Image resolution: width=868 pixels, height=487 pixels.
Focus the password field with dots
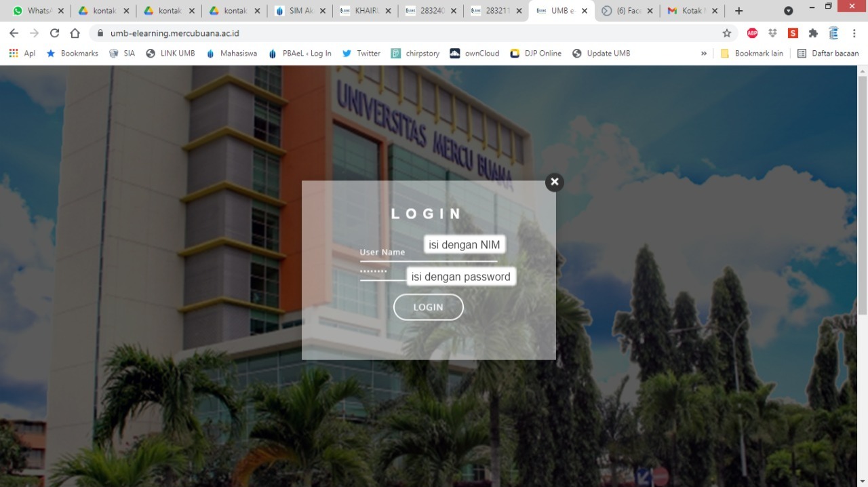coord(429,273)
